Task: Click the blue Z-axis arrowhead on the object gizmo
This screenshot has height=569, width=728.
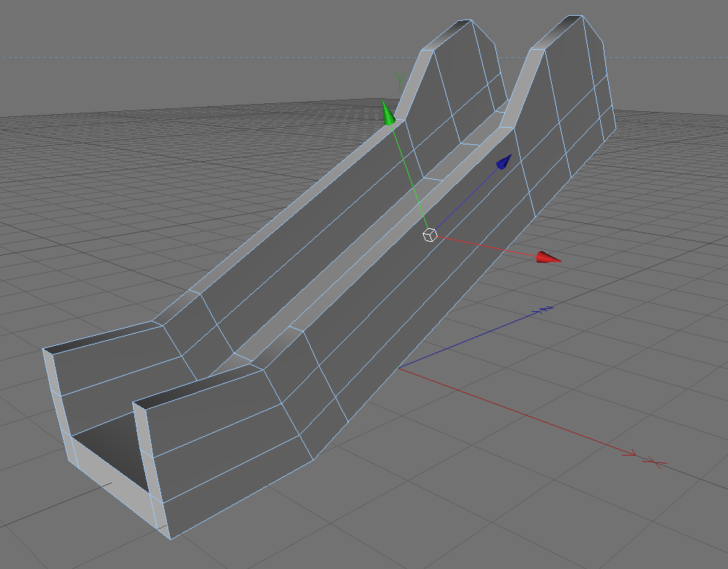Action: click(x=504, y=162)
